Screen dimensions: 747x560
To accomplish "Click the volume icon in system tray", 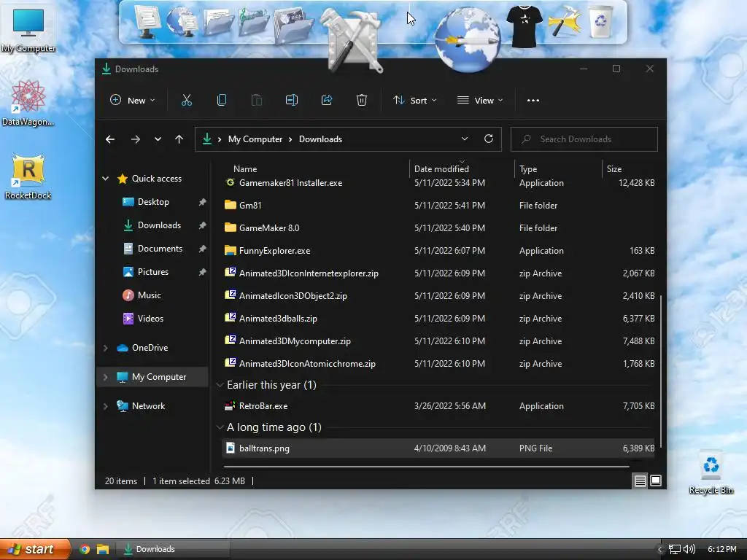I will 689,549.
